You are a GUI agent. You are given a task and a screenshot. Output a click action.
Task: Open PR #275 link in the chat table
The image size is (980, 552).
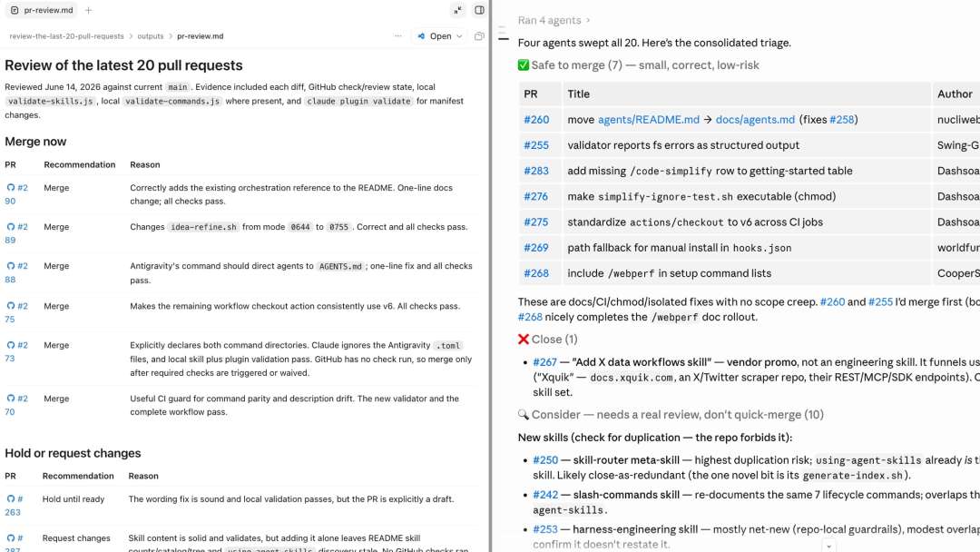[535, 222]
